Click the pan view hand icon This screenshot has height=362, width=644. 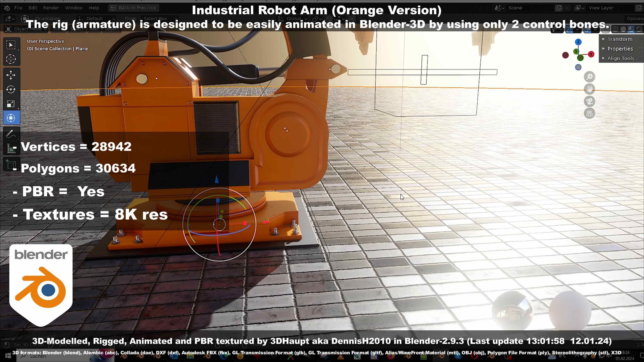[x=589, y=89]
